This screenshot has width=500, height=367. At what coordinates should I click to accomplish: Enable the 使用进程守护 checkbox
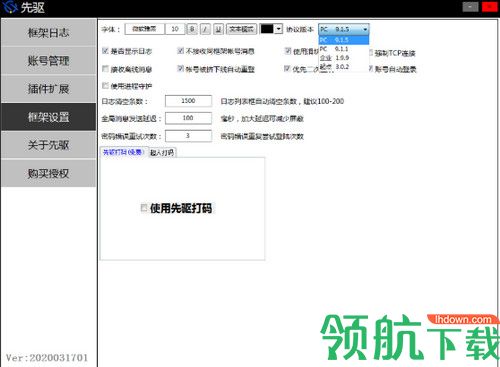[105, 86]
